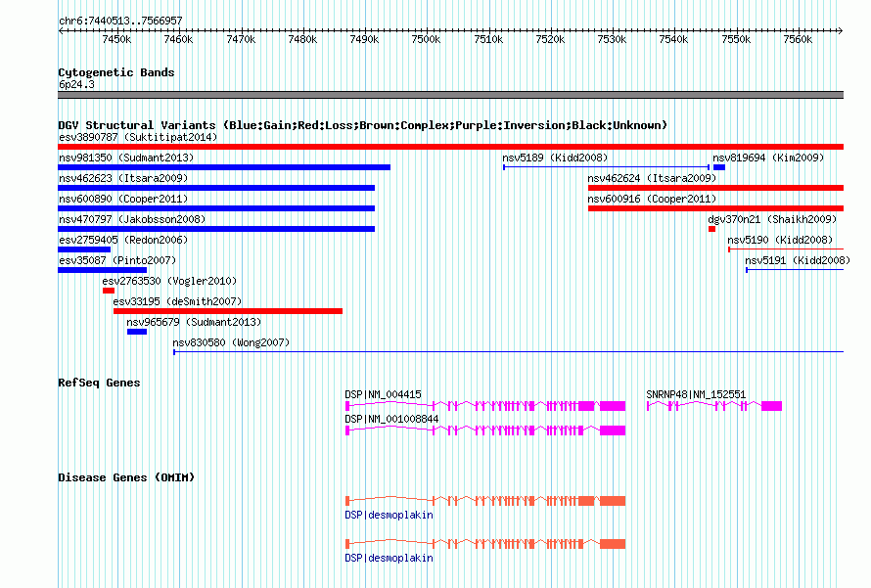Click the esv33195 (deSmith2007) label

click(x=177, y=301)
